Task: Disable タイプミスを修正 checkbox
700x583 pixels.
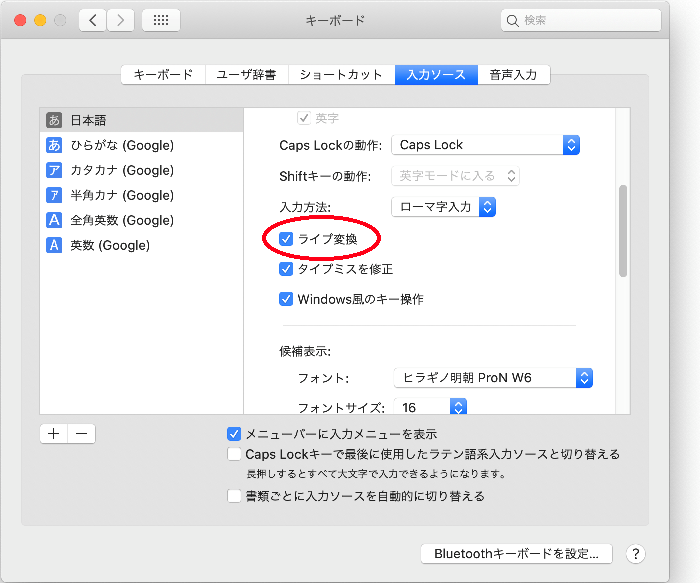Action: pos(287,269)
